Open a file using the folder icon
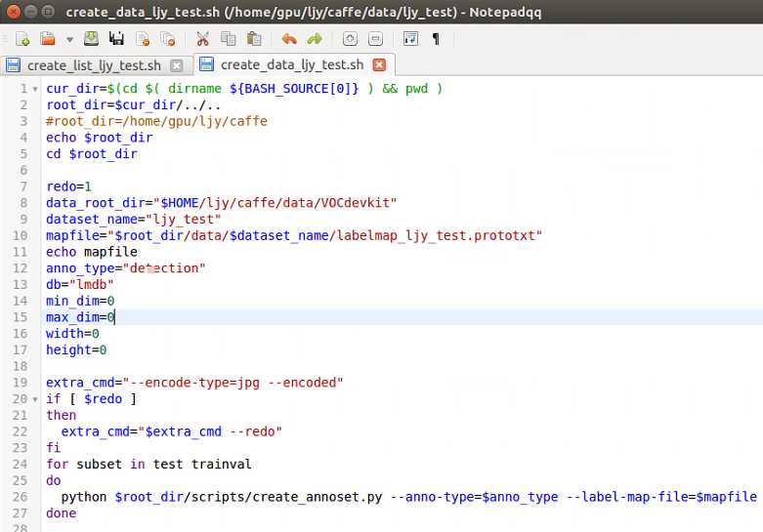The image size is (763, 532). pos(48,38)
